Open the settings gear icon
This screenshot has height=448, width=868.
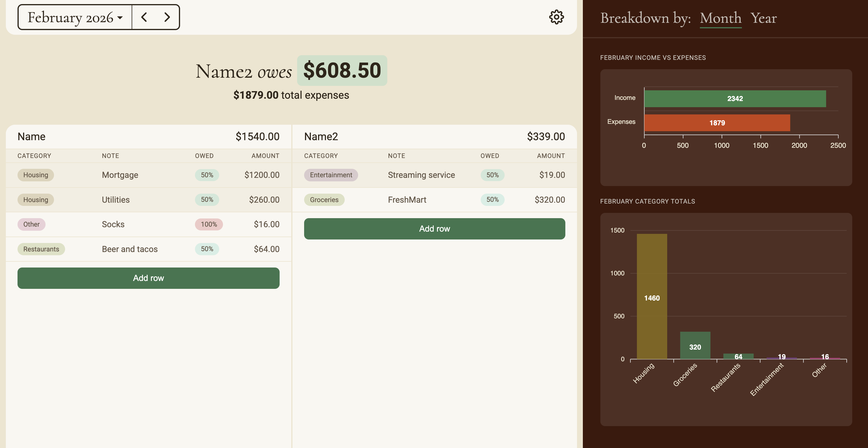point(556,17)
